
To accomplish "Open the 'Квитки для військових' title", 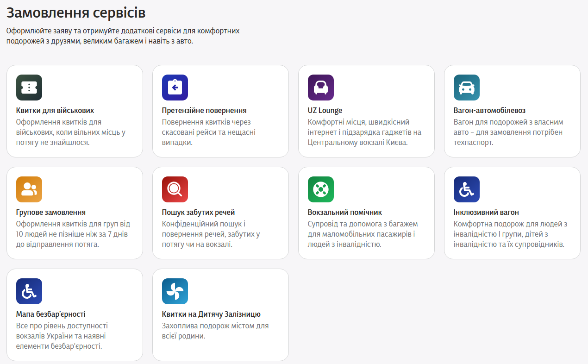I will pos(55,111).
